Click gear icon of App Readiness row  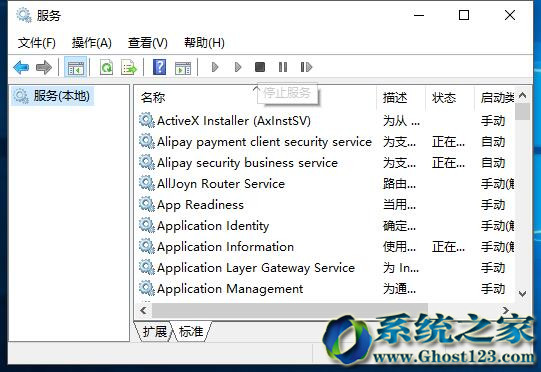click(x=147, y=204)
